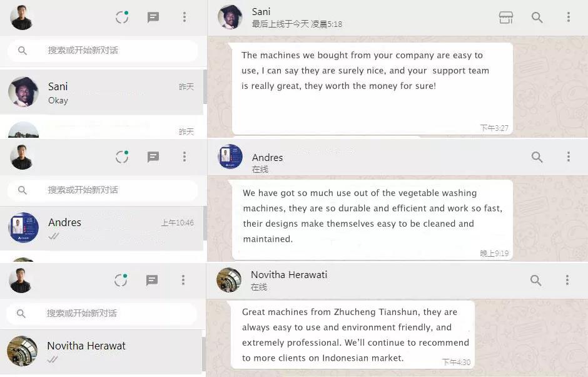The height and width of the screenshot is (377, 588).
Task: Open sidebar menu dots in top sidebar header
Action: pos(184,17)
